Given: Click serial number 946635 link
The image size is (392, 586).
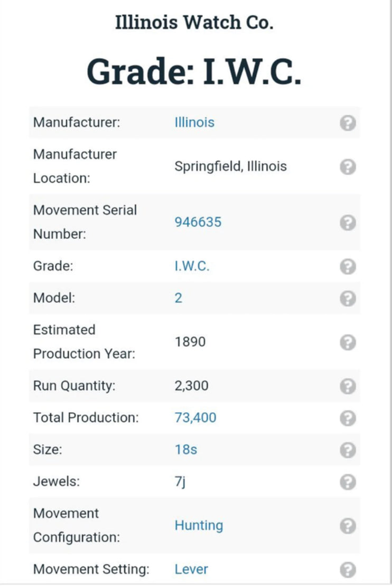Looking at the screenshot, I should [198, 222].
